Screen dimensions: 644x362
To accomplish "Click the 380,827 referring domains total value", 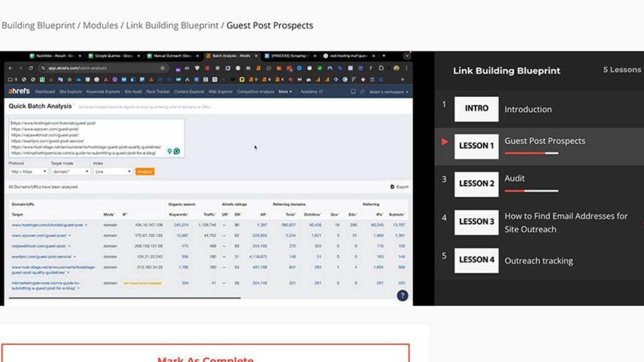I will click(288, 225).
